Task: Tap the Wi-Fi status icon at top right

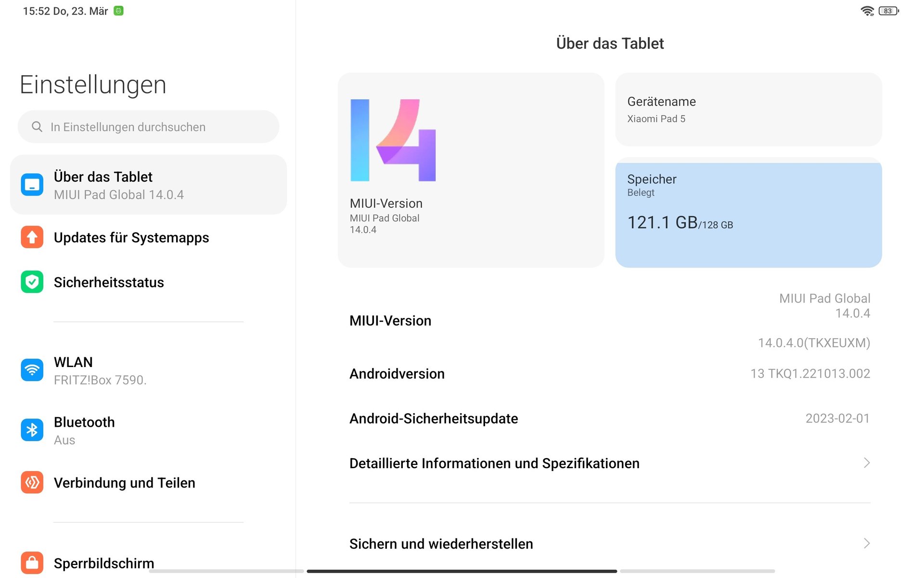Action: (x=867, y=11)
